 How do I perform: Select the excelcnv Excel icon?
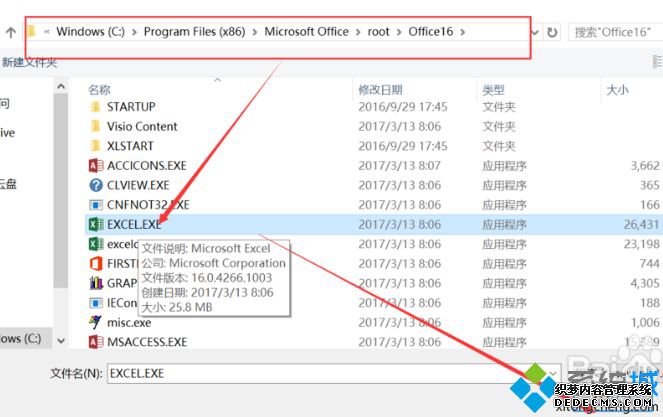pos(96,244)
